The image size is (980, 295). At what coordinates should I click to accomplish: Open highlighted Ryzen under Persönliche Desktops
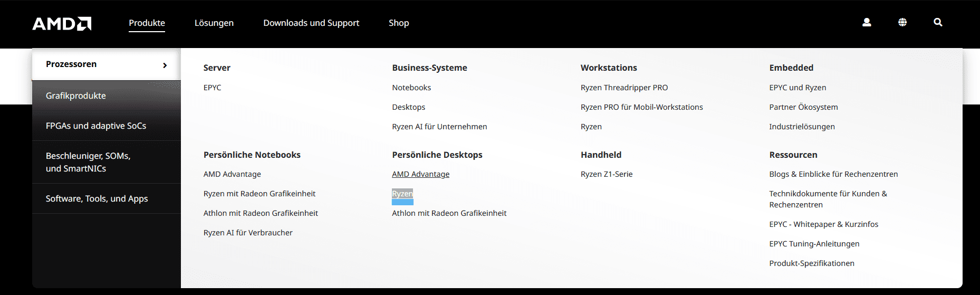pos(402,194)
